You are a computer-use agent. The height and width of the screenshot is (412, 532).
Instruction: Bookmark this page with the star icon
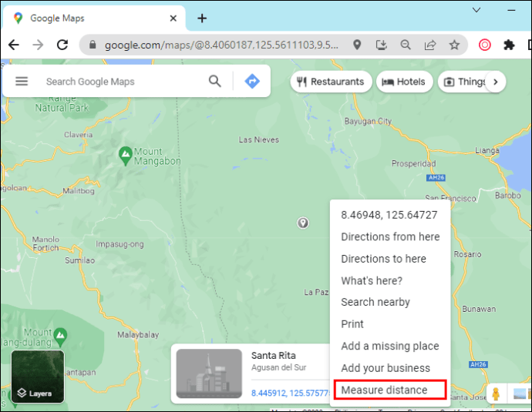coord(454,45)
